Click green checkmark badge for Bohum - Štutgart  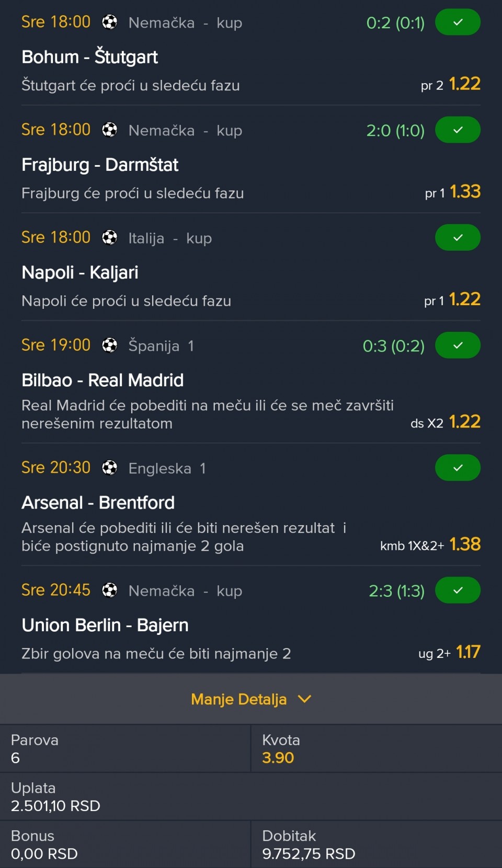(x=458, y=22)
